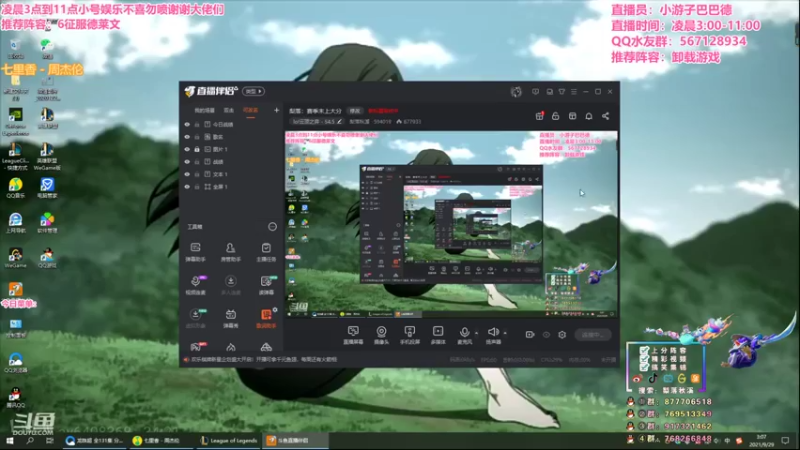This screenshot has height=450, width=800.
Task: Click the 麦克风 microphone icon
Action: point(464,332)
